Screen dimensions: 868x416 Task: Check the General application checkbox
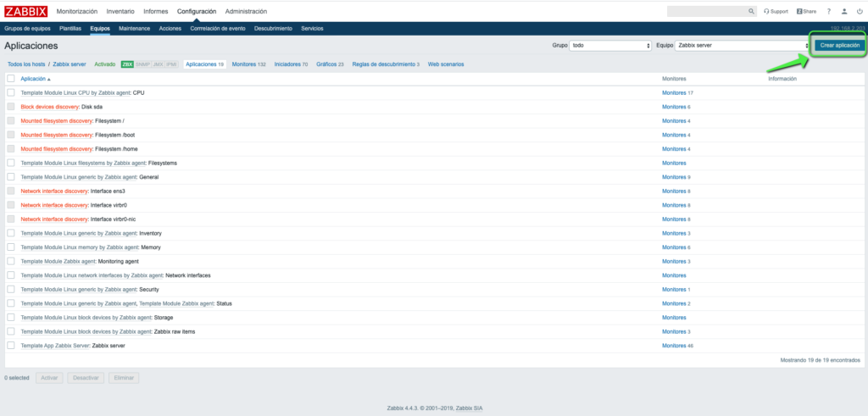pos(11,176)
